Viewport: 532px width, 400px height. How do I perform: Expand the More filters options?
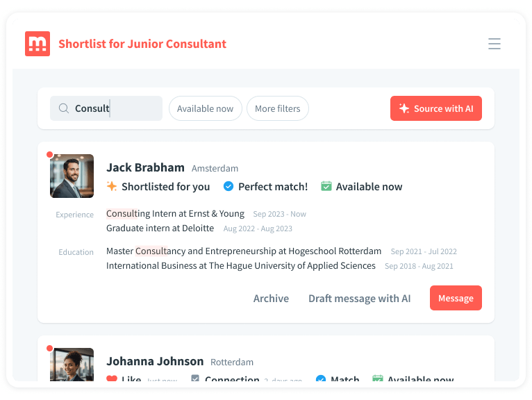pos(277,108)
